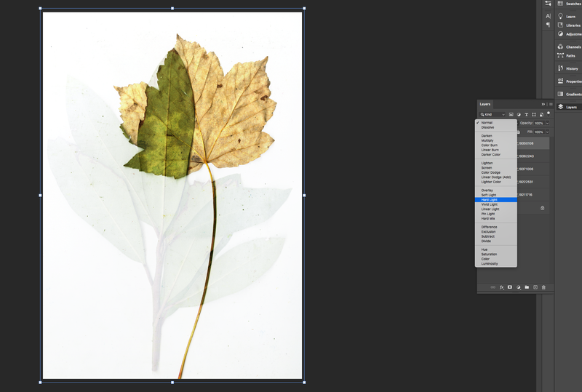Open the Kind filter dropdown

pos(493,114)
